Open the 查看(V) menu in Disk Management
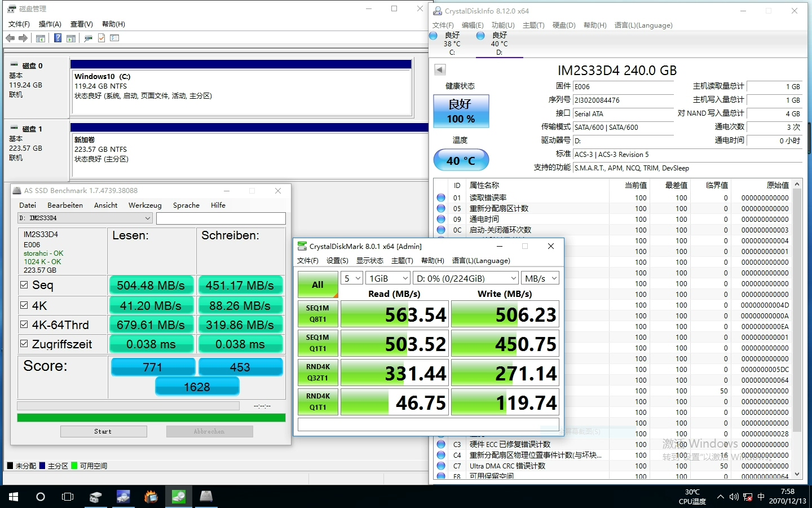 tap(81, 24)
